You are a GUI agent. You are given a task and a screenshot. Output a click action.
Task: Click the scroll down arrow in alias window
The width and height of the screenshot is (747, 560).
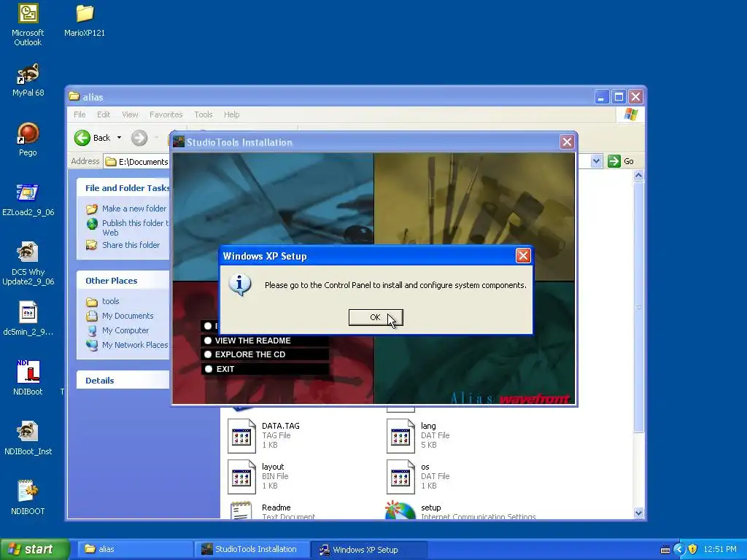pyautogui.click(x=638, y=513)
